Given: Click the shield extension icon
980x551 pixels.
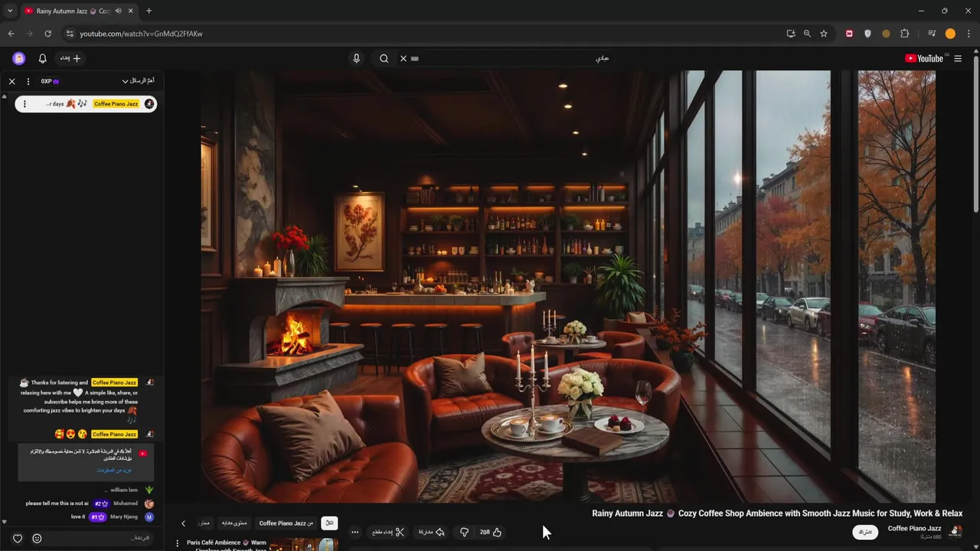Looking at the screenshot, I should (x=867, y=34).
